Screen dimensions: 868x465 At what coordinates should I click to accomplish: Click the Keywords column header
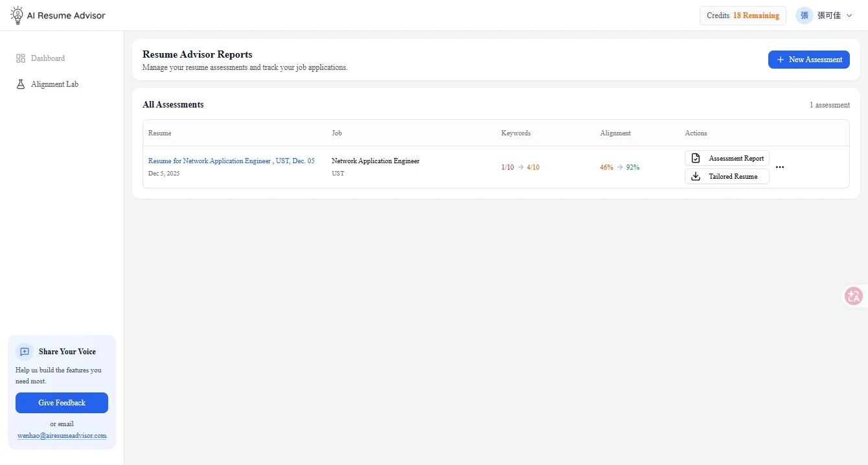pos(516,133)
